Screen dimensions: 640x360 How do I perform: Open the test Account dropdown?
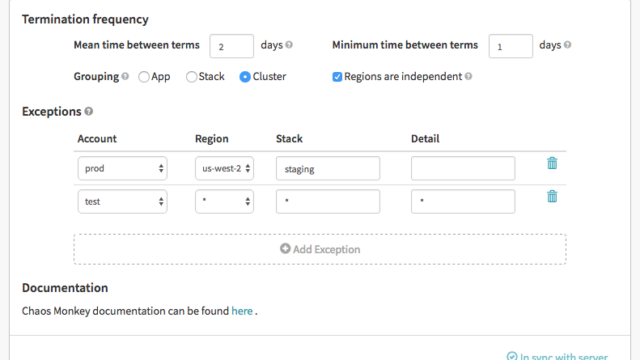click(122, 201)
